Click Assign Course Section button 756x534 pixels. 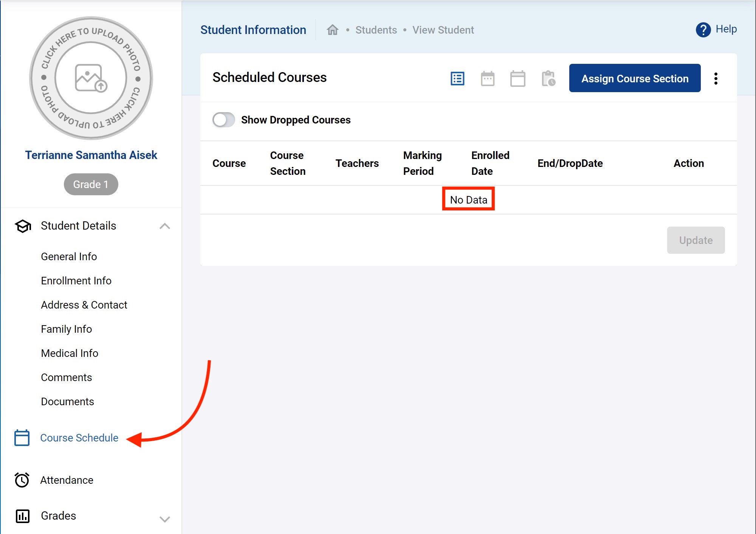click(x=635, y=78)
